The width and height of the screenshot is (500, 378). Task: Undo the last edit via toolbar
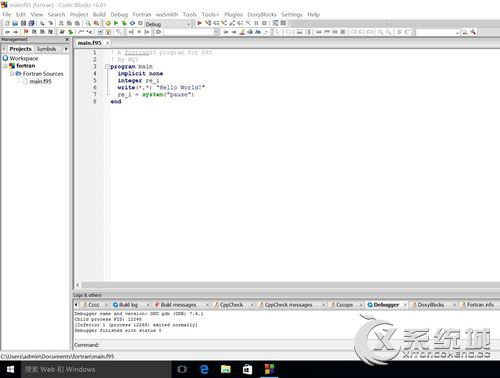42,23
